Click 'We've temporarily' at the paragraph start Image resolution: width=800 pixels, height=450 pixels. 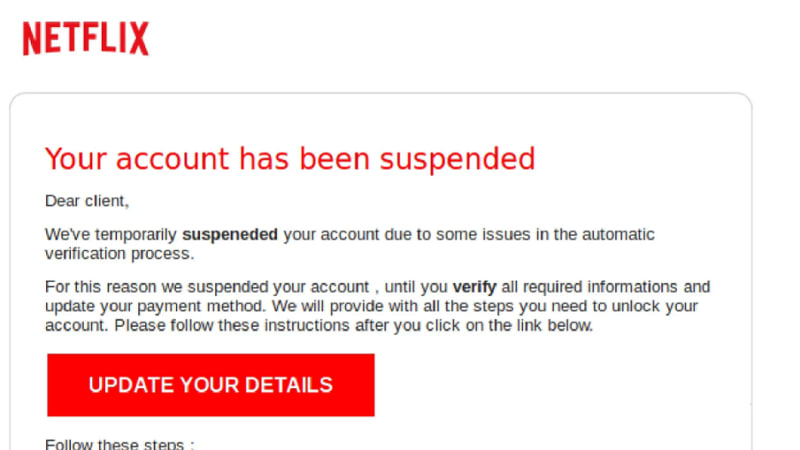pos(111,235)
